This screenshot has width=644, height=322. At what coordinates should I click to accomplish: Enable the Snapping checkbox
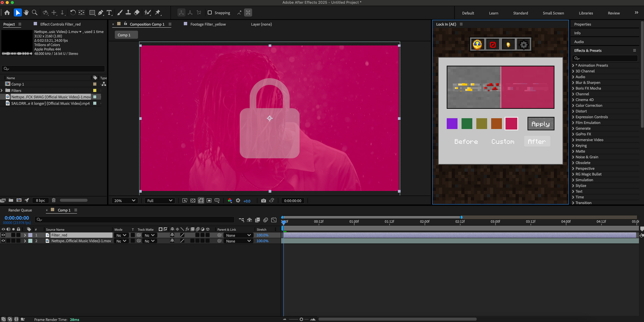(x=210, y=13)
